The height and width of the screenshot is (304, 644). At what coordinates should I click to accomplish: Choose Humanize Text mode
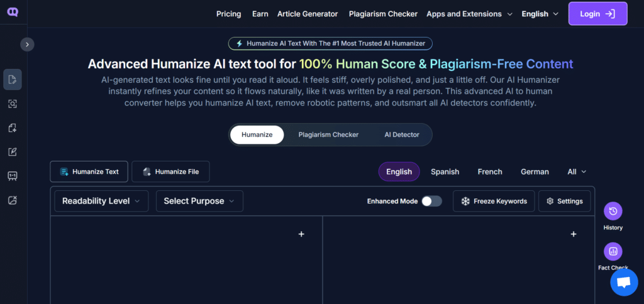tap(89, 171)
